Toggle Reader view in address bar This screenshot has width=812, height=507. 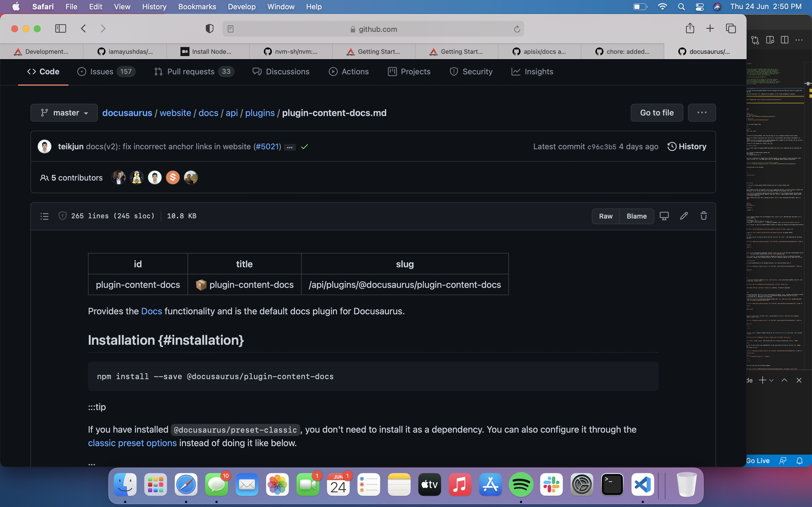(231, 29)
